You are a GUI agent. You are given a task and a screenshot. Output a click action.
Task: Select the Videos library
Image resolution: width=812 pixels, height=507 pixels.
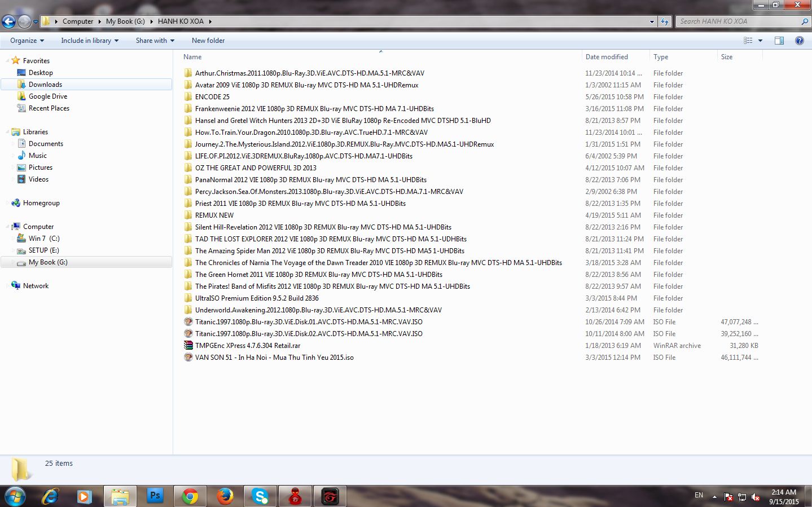point(38,179)
